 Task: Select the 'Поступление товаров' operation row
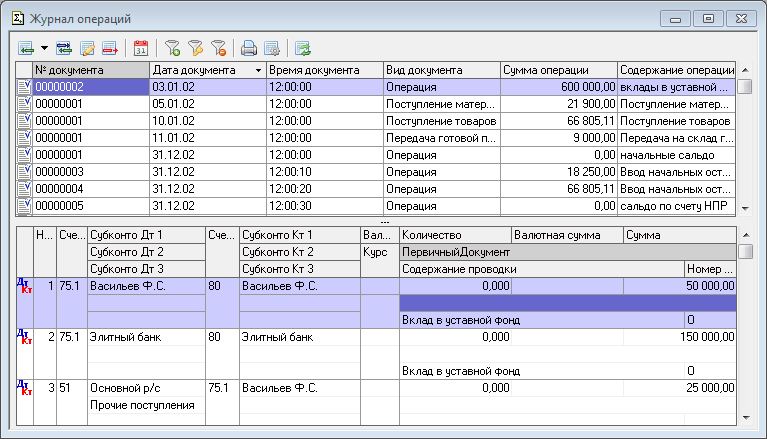click(x=441, y=121)
